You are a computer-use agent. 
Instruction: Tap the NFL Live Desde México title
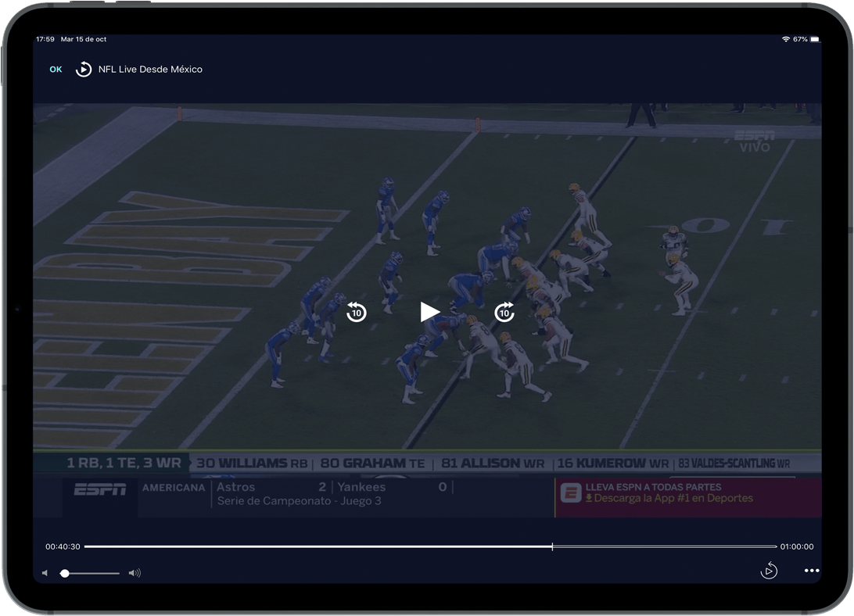150,70
